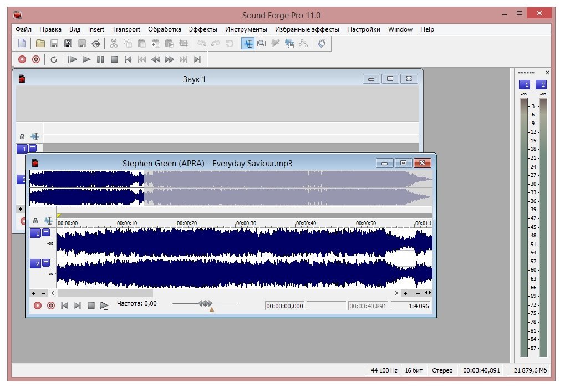Click horizontal scrollbar in Everyday Saviour window

tap(105, 293)
